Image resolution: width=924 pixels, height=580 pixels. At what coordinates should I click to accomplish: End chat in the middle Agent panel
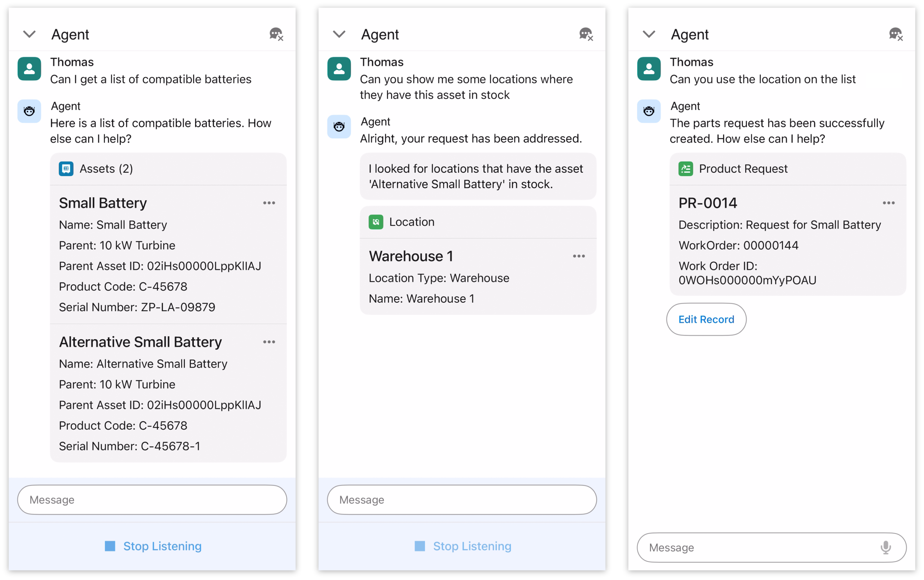(586, 35)
